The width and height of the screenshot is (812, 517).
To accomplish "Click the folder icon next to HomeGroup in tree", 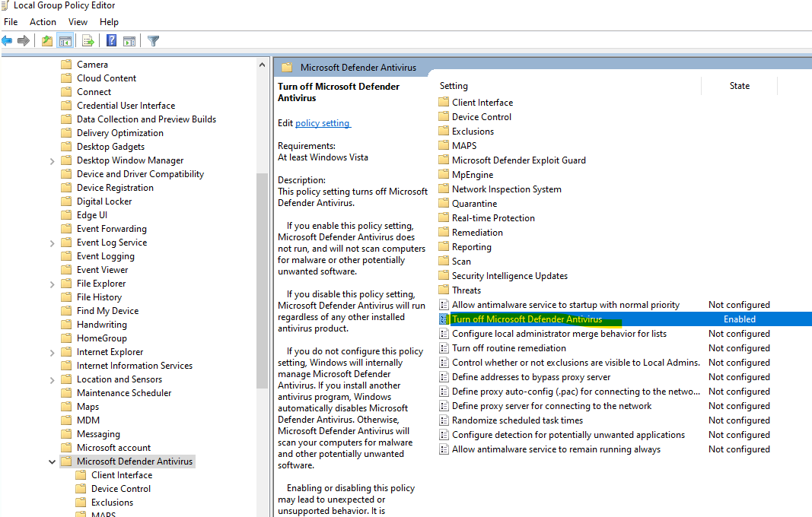I will (x=66, y=338).
